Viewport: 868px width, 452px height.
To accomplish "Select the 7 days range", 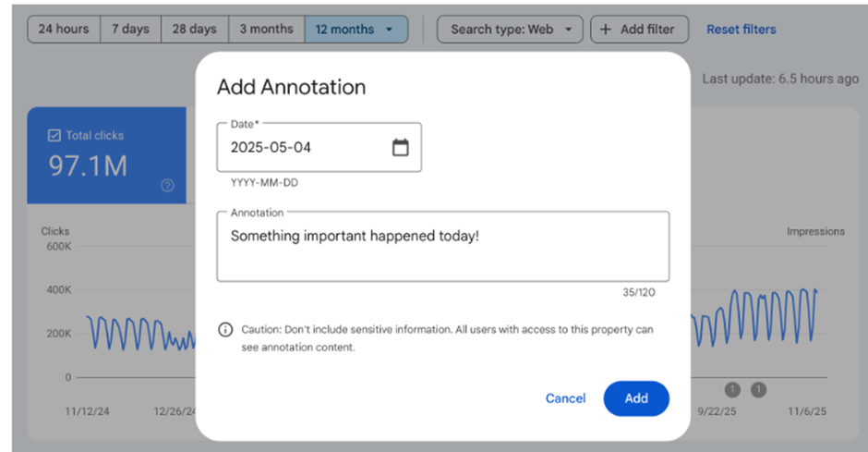I will (x=129, y=30).
